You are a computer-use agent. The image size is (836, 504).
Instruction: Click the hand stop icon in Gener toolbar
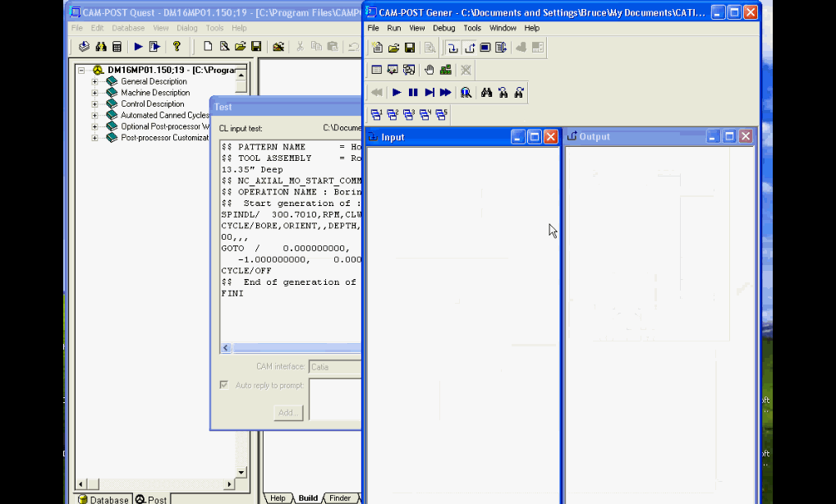point(429,70)
